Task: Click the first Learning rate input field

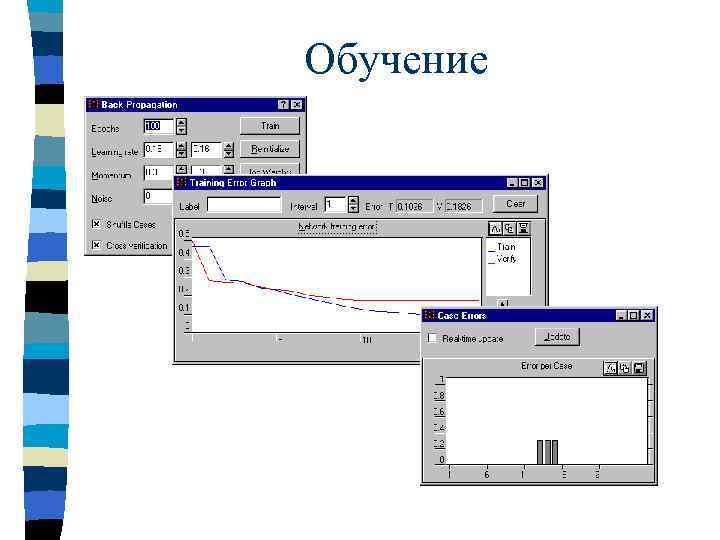Action: click(159, 150)
